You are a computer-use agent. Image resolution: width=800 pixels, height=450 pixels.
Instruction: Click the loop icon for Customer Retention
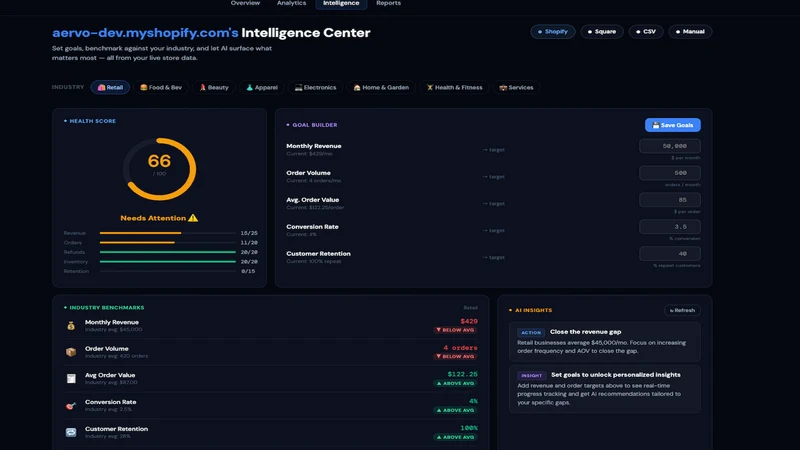point(71,432)
